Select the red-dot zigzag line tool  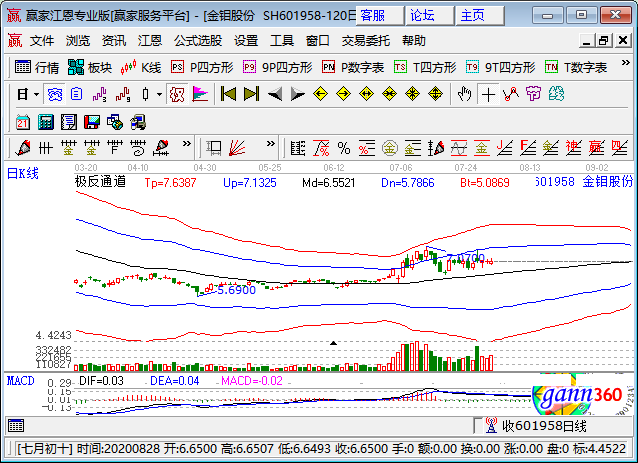511,94
